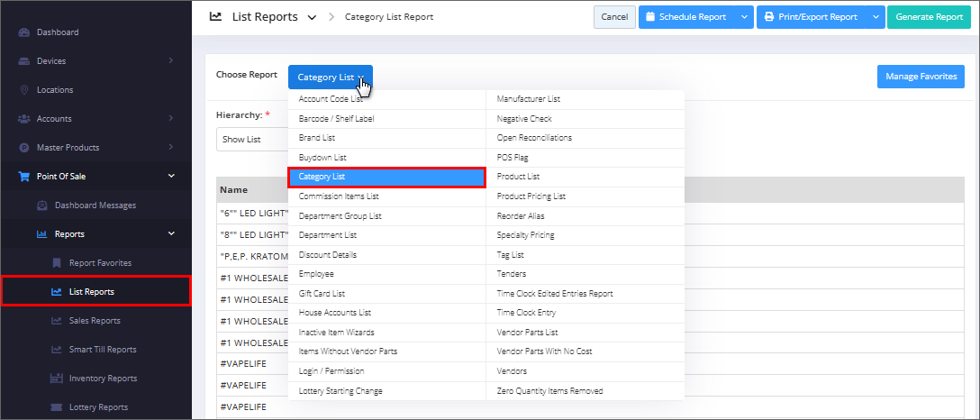Open the List Reports header dropdown chevron
The image size is (980, 420).
[x=312, y=17]
